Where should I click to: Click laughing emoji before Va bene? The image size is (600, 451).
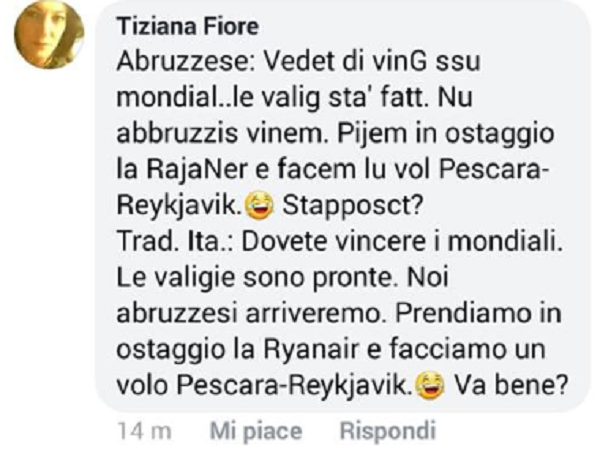(x=430, y=386)
